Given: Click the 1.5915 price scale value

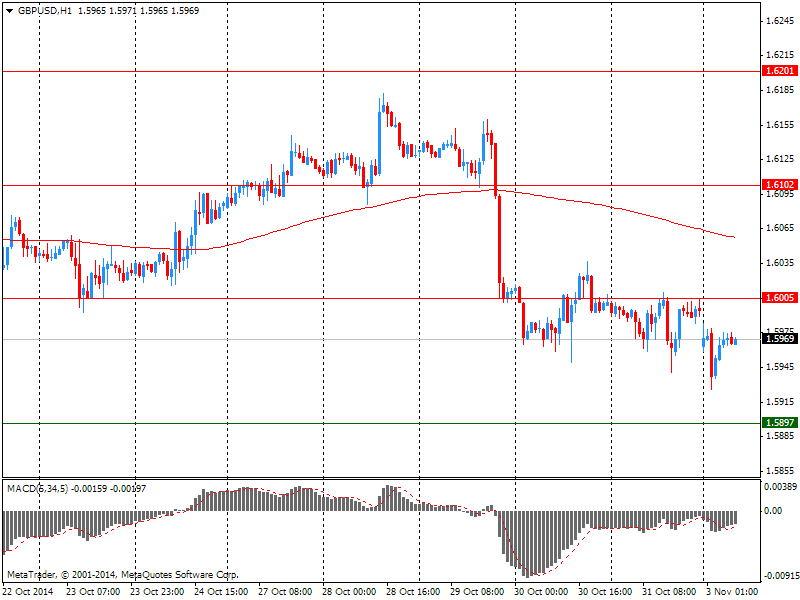Looking at the screenshot, I should point(780,402).
